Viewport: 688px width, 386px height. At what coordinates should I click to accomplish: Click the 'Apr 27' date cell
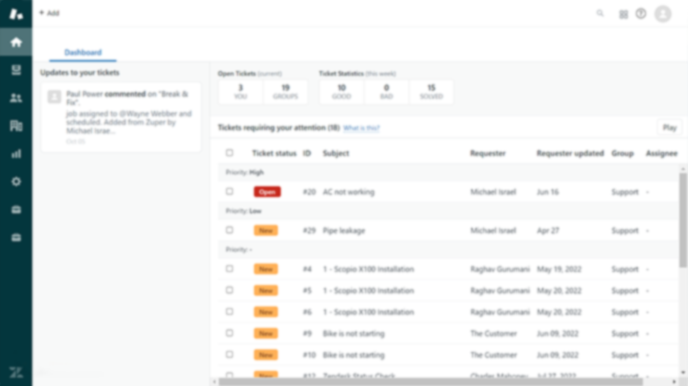548,230
